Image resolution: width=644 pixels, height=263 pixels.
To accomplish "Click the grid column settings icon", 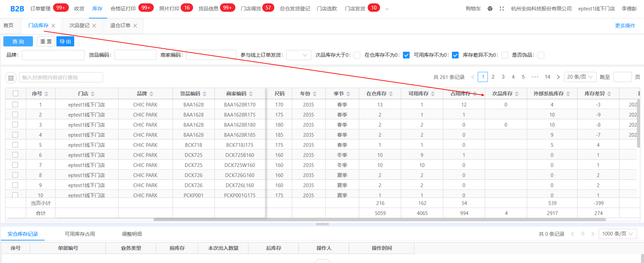I will click(11, 78).
